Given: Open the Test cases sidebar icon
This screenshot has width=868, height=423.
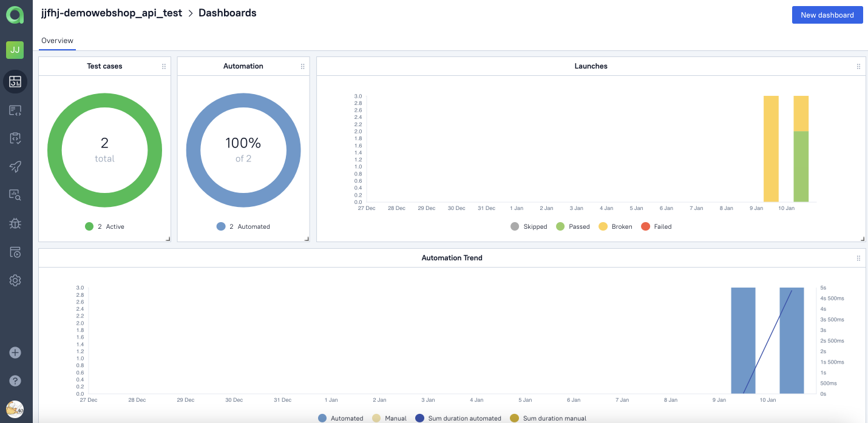Looking at the screenshot, I should click(x=15, y=110).
